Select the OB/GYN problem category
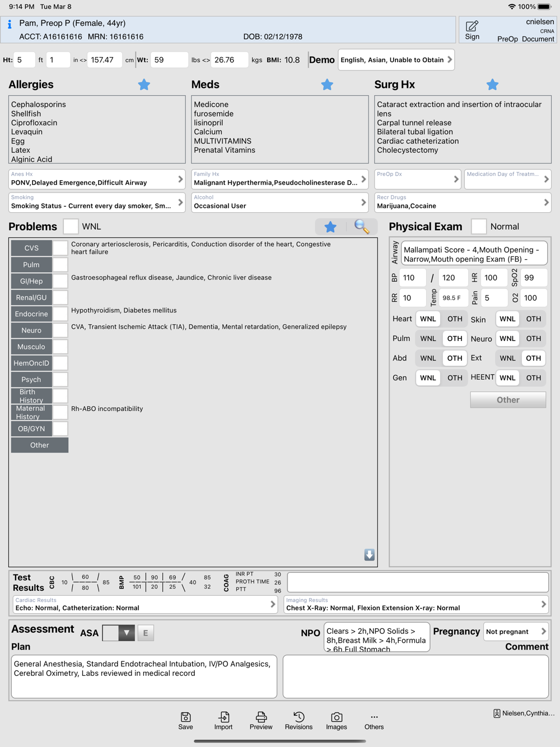This screenshot has height=747, width=560. tap(31, 428)
